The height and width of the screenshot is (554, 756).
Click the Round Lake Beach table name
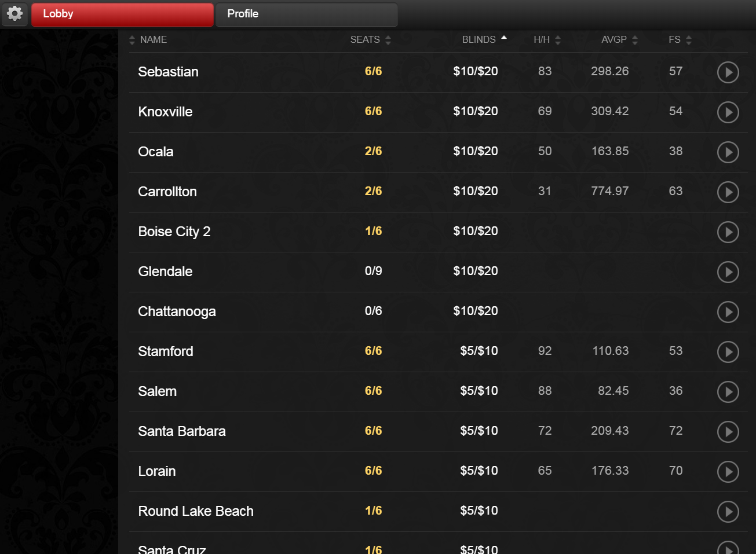coord(196,512)
